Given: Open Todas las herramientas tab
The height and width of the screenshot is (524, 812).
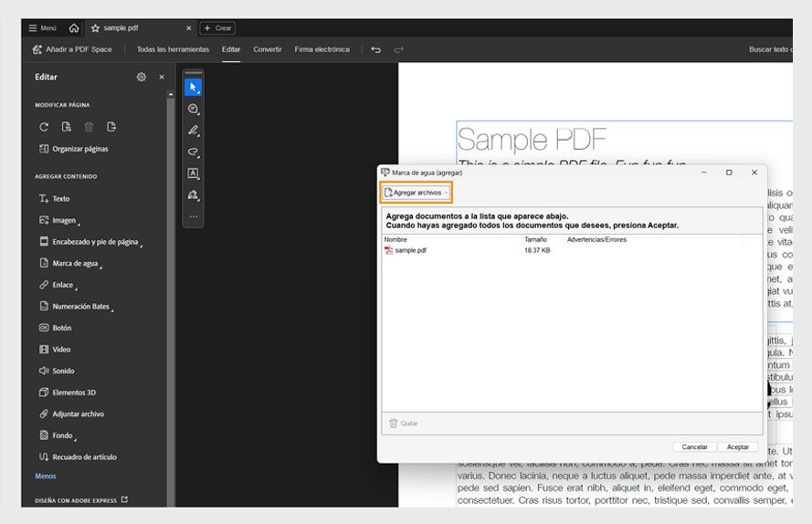Looking at the screenshot, I should 173,49.
